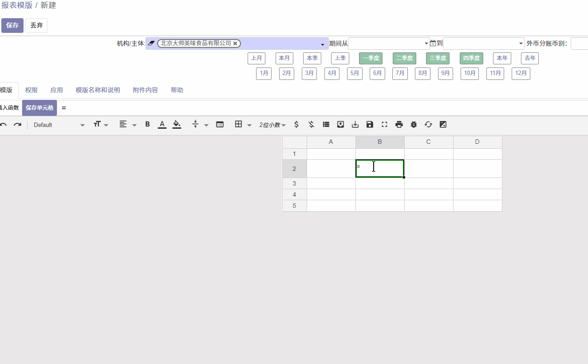Click the 保存 button
This screenshot has width=588, height=364.
[12, 25]
